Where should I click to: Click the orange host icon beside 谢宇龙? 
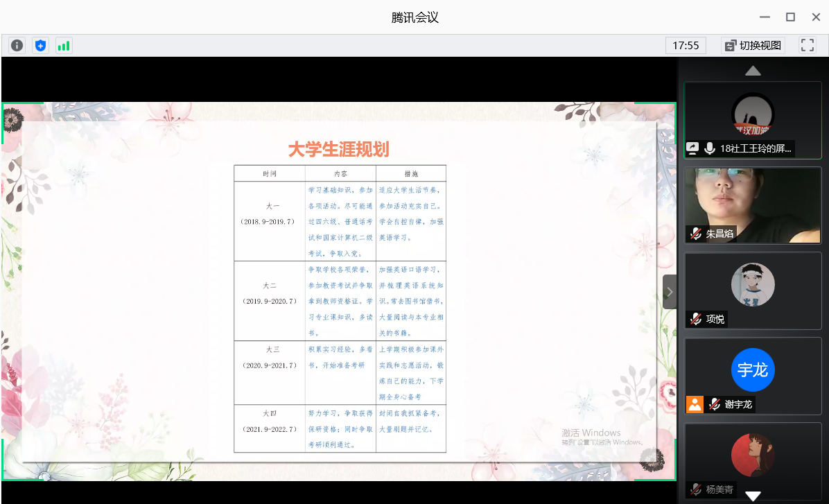(695, 404)
